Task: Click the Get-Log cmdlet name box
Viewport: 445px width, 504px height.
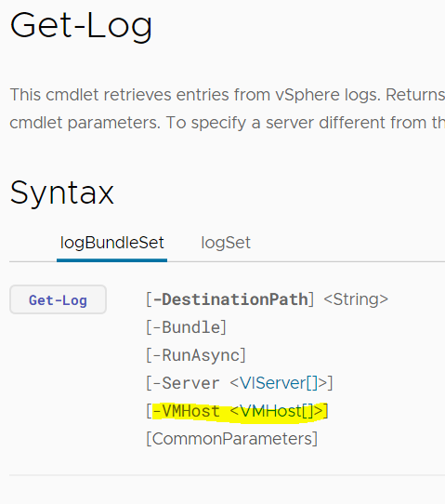Action: pos(58,299)
